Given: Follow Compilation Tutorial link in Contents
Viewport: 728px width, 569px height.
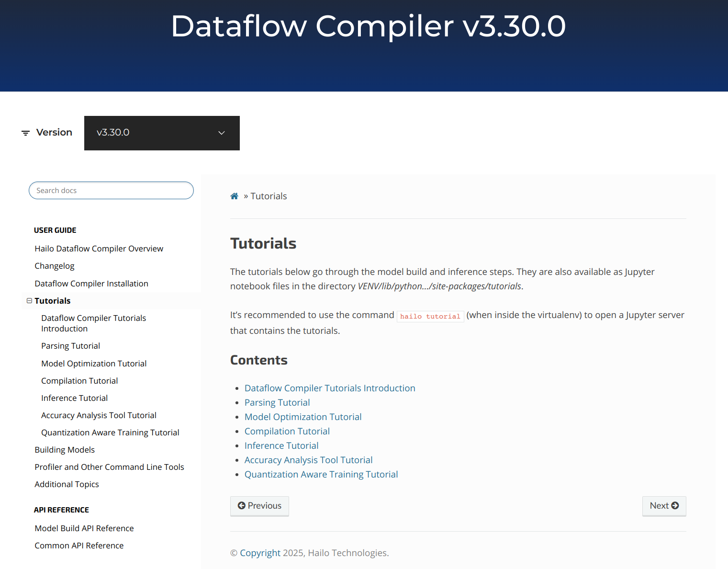Looking at the screenshot, I should 287,431.
